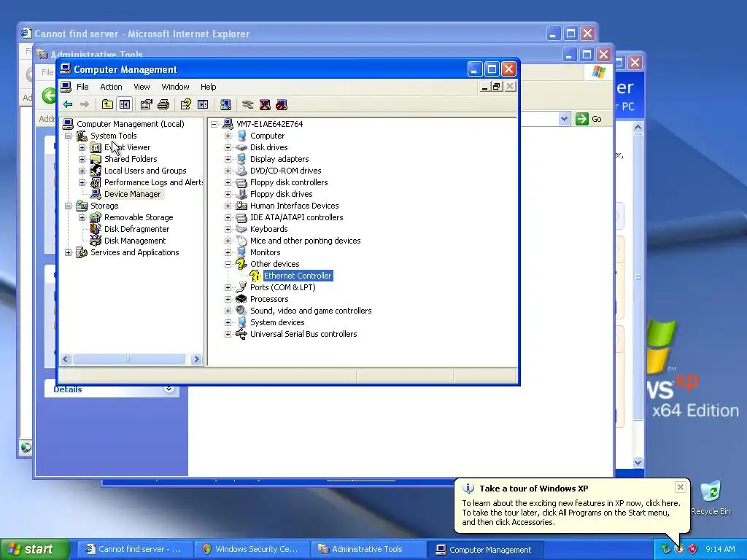Click the Uninstall device toolbar icon
The image size is (747, 560).
click(265, 104)
